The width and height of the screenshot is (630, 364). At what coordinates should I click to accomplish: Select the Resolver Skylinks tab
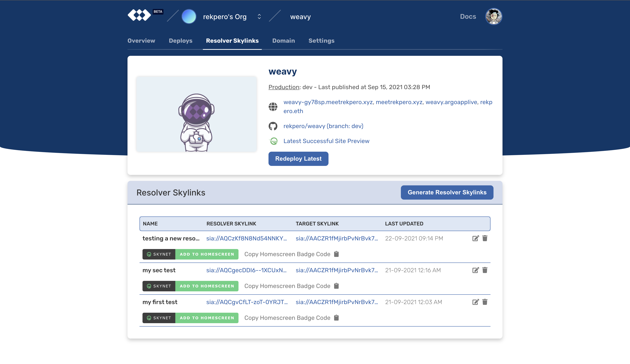click(x=232, y=41)
